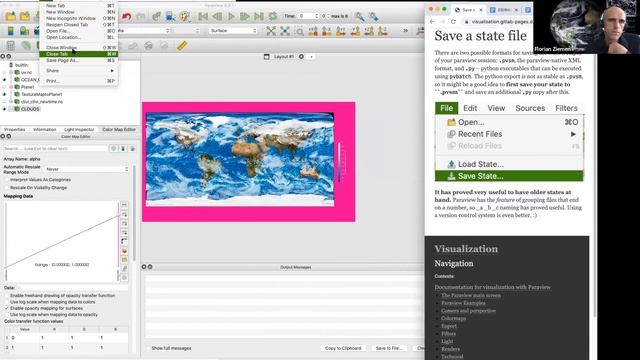Enable freehand drawing of opacity transfer function
Screen dimensions: 640x360
pos(6,295)
